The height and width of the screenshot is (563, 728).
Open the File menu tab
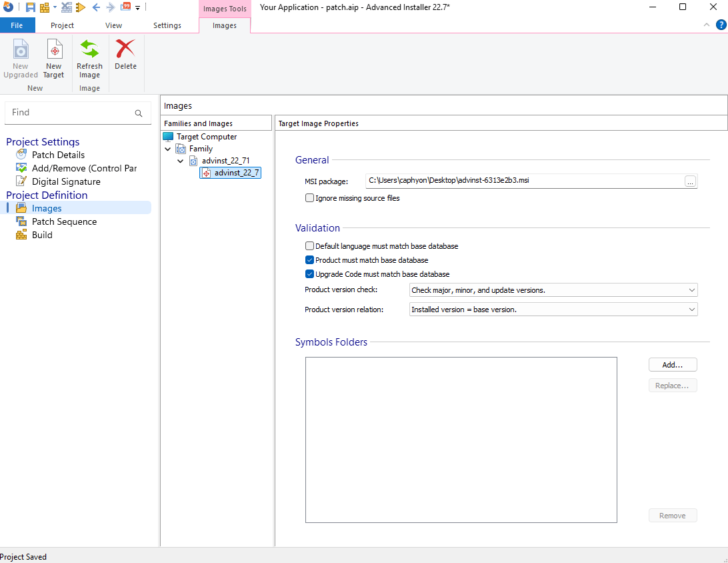[17, 25]
